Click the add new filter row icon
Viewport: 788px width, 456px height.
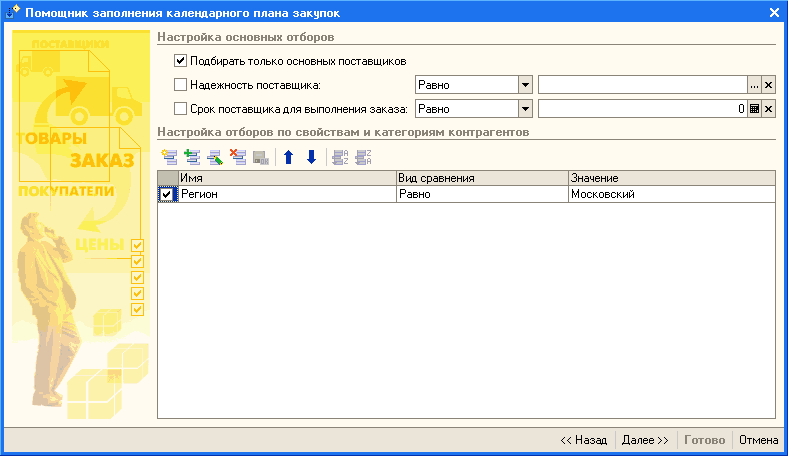169,156
